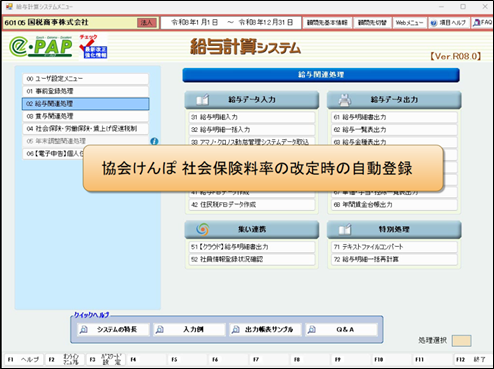Select 00 ユーザ設定メニュー
Viewport: 494px width, 369px height.
85,79
